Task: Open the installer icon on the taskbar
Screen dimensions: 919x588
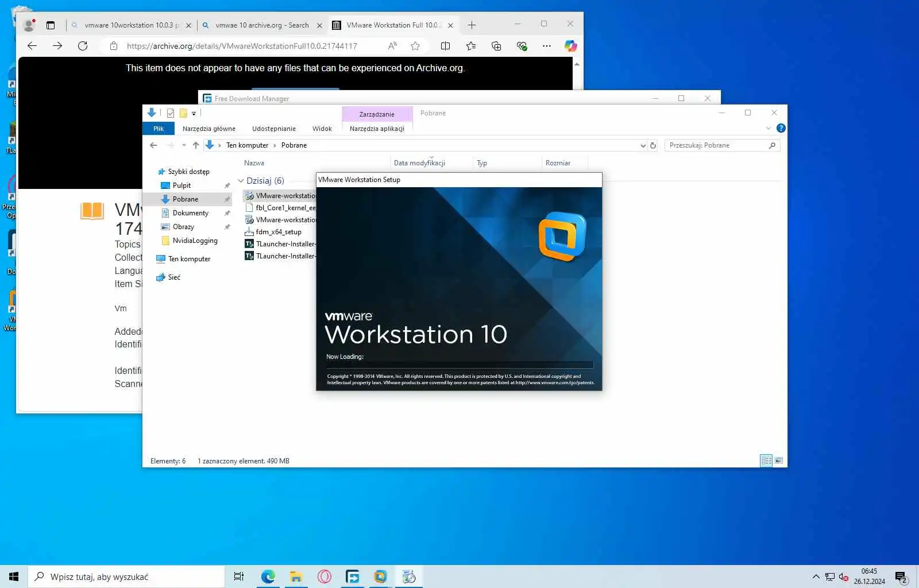Action: tap(409, 577)
